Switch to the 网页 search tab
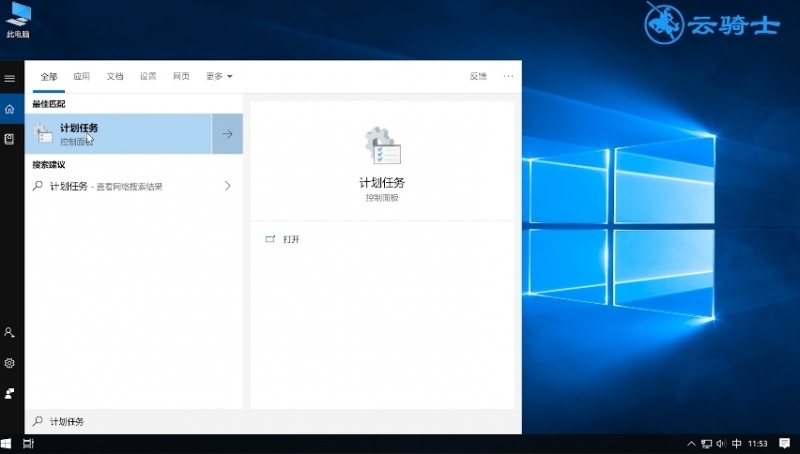Viewport: 800px width, 454px height. tap(181, 77)
